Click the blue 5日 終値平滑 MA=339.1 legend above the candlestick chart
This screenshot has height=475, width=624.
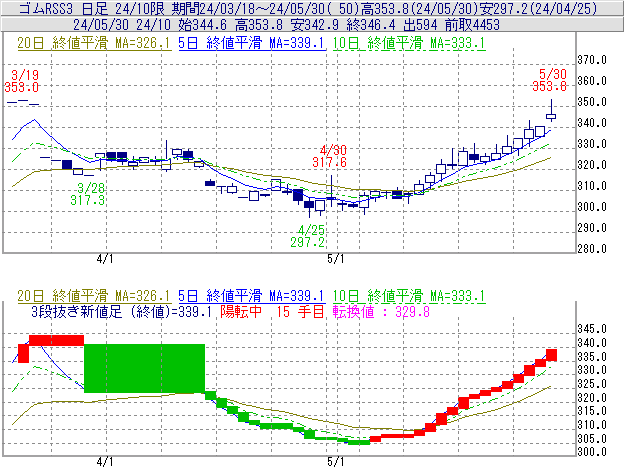pyautogui.click(x=252, y=43)
